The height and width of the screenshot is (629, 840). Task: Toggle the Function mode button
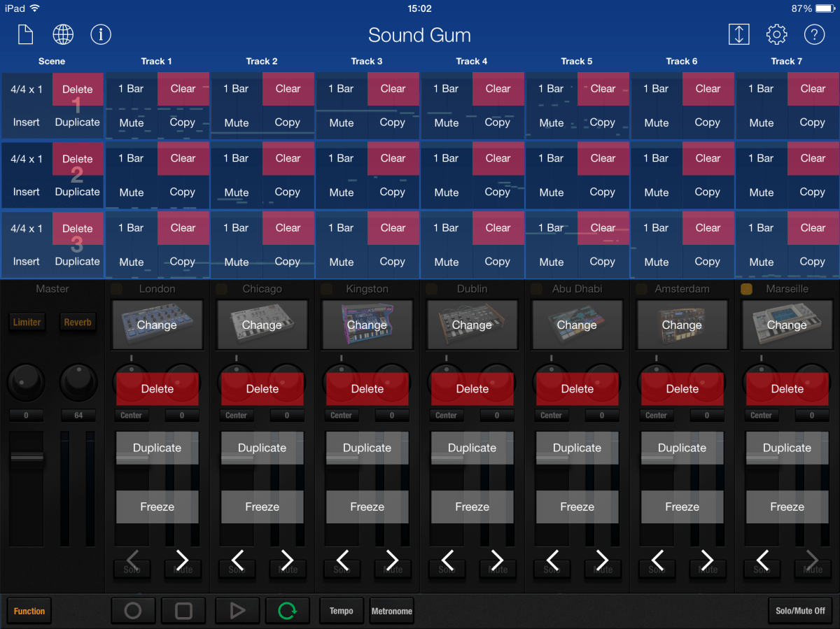click(x=29, y=611)
